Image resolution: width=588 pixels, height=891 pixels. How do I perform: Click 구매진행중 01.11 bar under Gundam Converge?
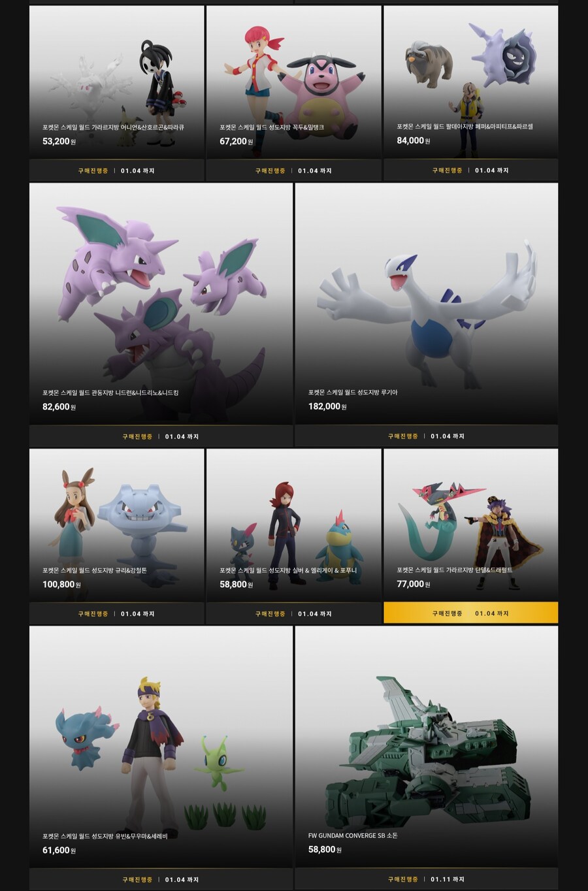427,879
